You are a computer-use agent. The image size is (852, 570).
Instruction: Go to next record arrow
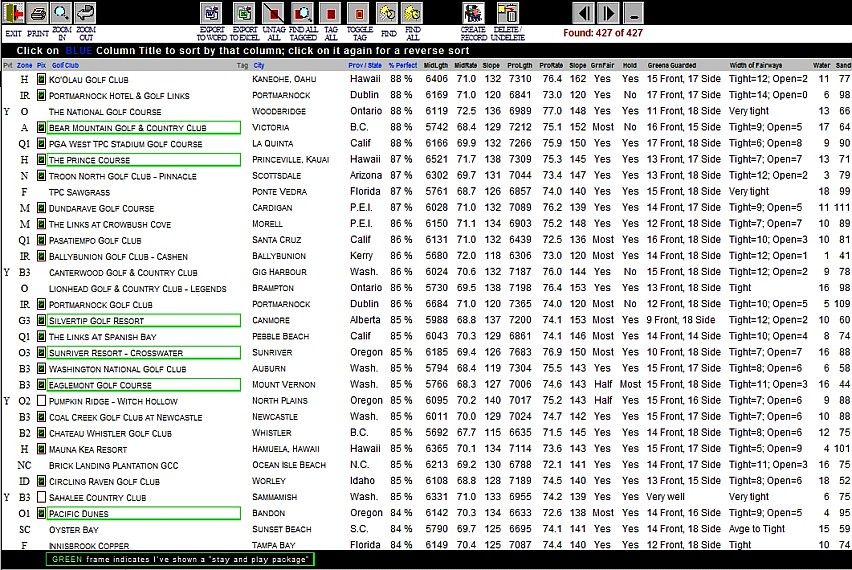tap(608, 13)
